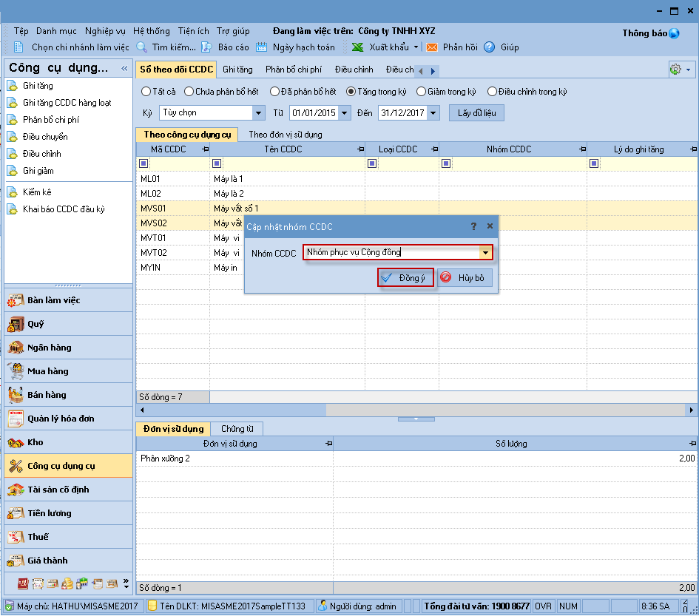The width and height of the screenshot is (699, 616).
Task: Select the Tất cả radio button
Action: coord(146,92)
